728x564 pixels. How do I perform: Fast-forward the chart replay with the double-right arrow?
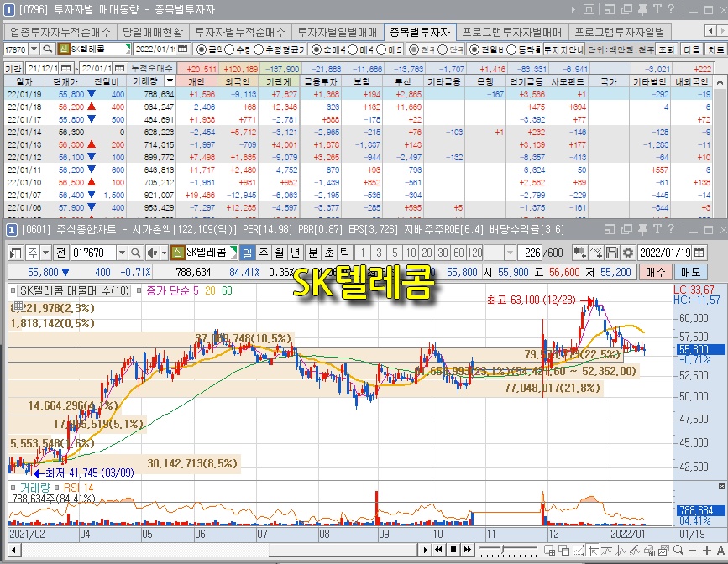[x=468, y=550]
